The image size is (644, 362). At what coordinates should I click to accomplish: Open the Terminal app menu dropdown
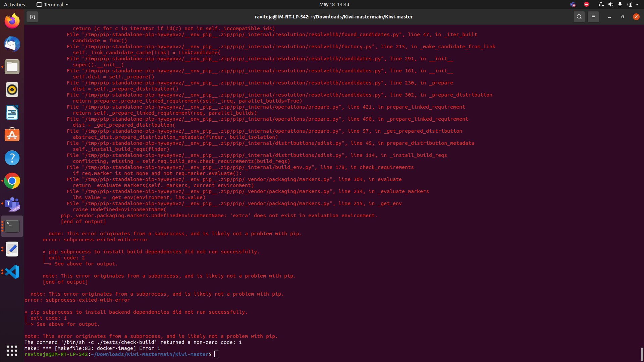click(52, 4)
